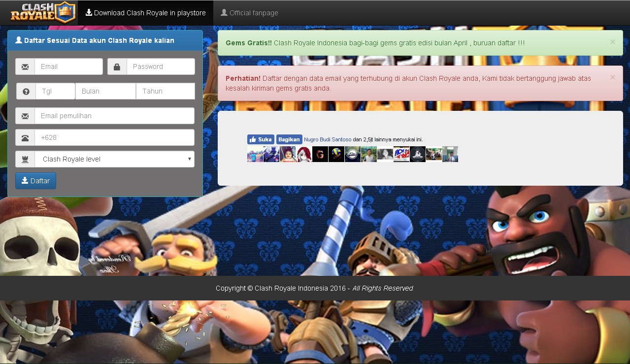
Task: Click the tower icon beside the level dropdown
Action: (25, 159)
